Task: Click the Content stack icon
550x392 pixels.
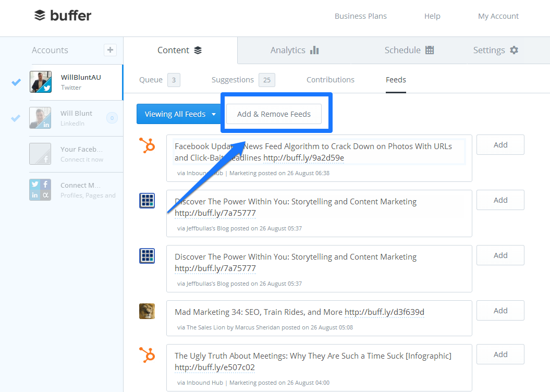Action: 198,50
